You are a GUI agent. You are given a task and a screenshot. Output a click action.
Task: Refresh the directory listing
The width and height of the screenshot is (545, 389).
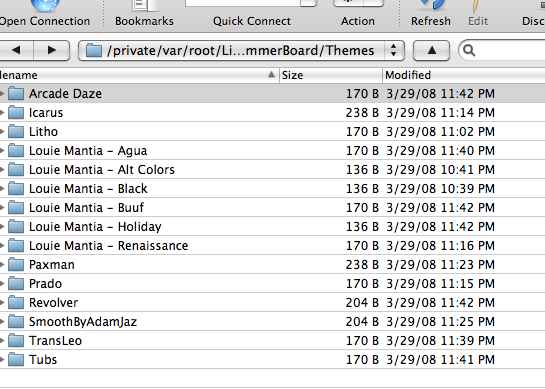point(431,14)
